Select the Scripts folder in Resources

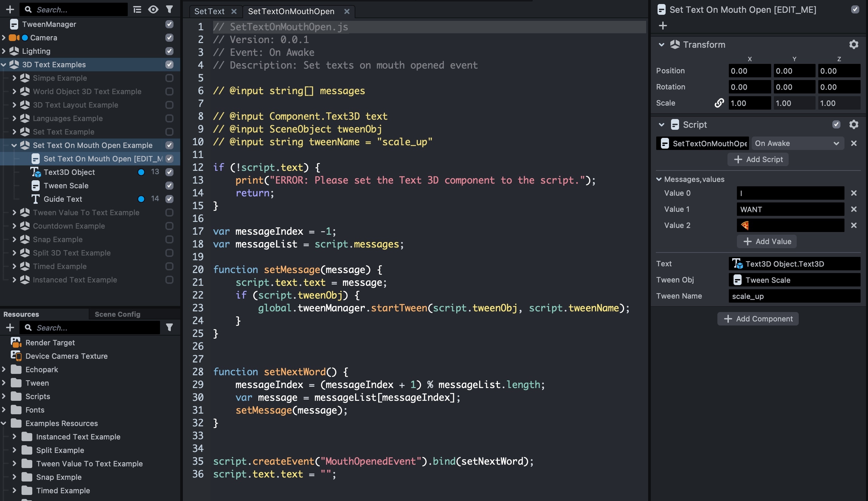[x=38, y=396]
